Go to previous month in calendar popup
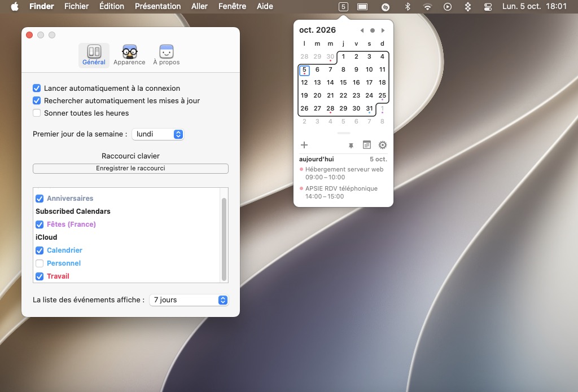This screenshot has width=578, height=392. (x=362, y=30)
